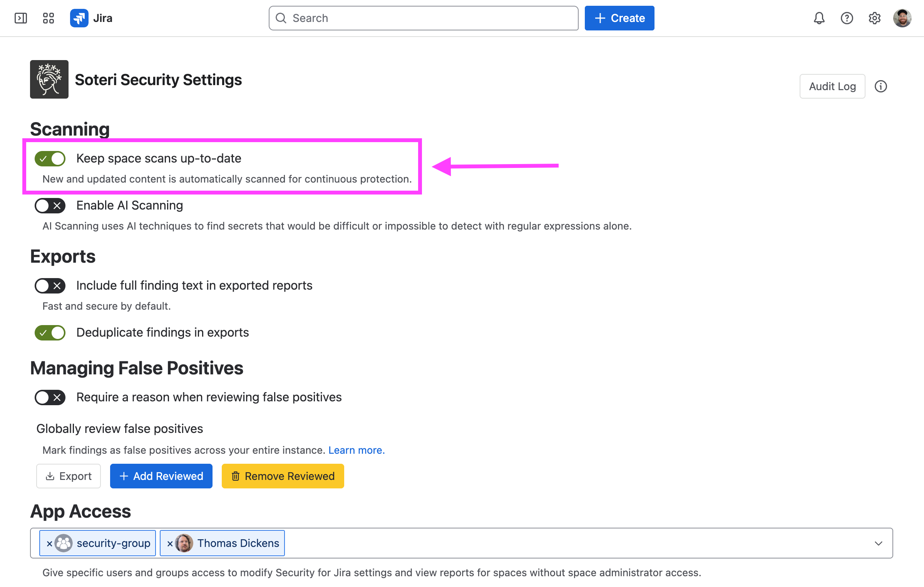Click Remove Reviewed button

[x=283, y=476]
